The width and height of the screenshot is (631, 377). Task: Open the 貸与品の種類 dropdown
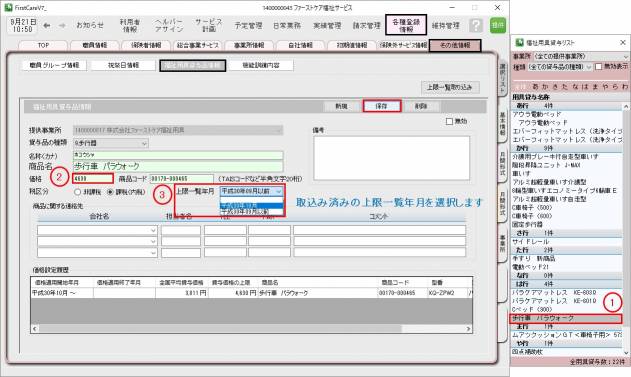[111, 143]
